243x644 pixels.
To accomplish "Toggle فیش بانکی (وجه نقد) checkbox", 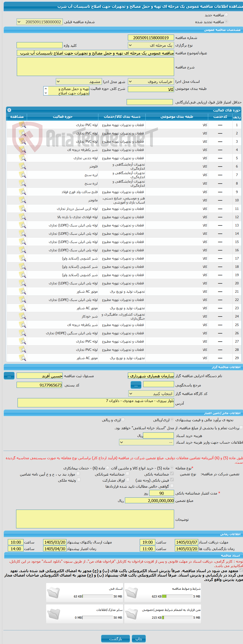I will pyautogui.click(x=172, y=479).
